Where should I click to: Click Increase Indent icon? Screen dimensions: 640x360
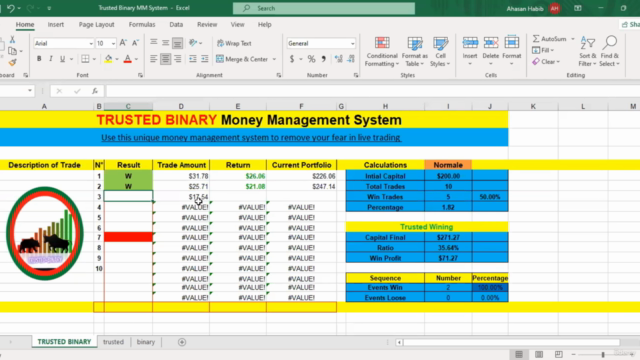(x=204, y=59)
